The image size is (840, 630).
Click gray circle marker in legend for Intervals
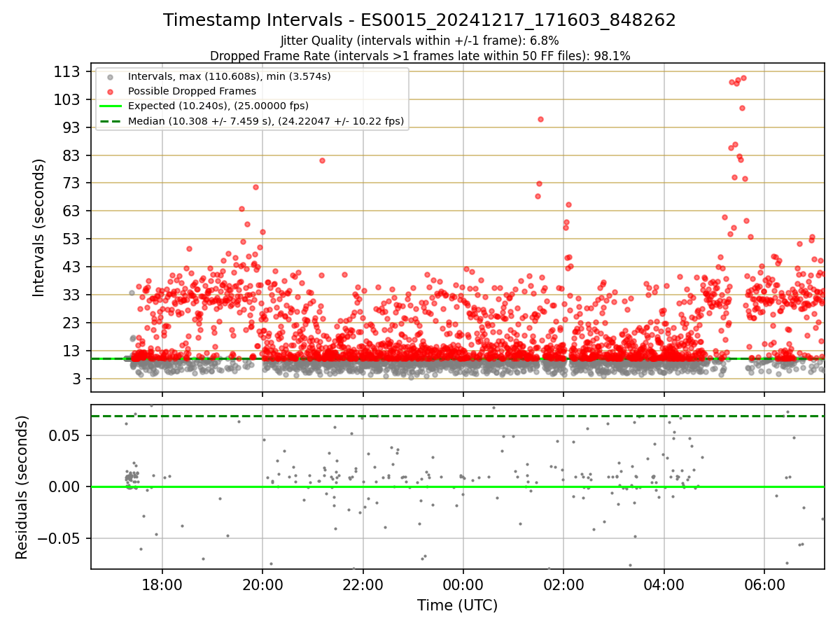(110, 77)
